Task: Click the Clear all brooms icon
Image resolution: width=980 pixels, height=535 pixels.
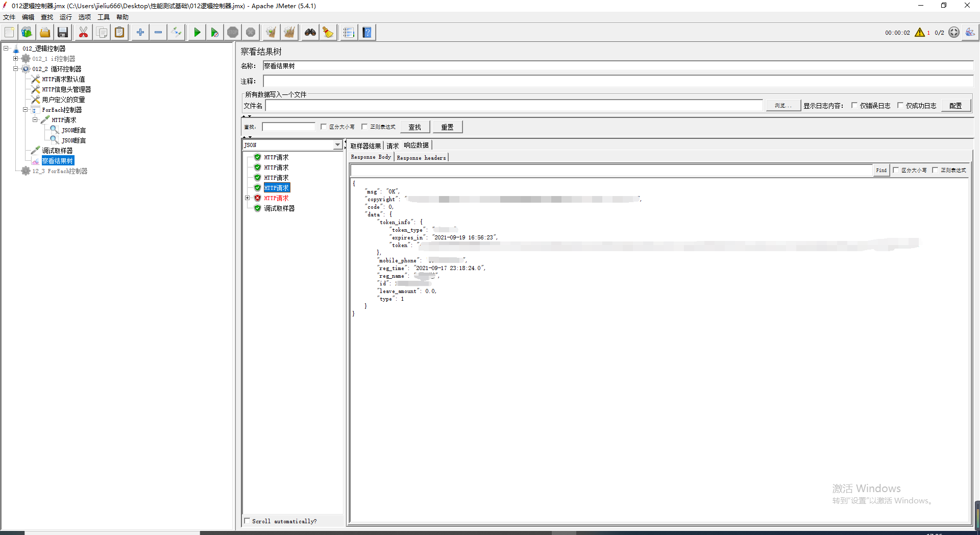Action: pyautogui.click(x=289, y=32)
